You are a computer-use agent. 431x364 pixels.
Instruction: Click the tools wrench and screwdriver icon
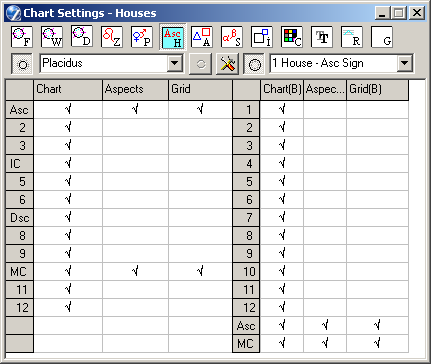[227, 64]
